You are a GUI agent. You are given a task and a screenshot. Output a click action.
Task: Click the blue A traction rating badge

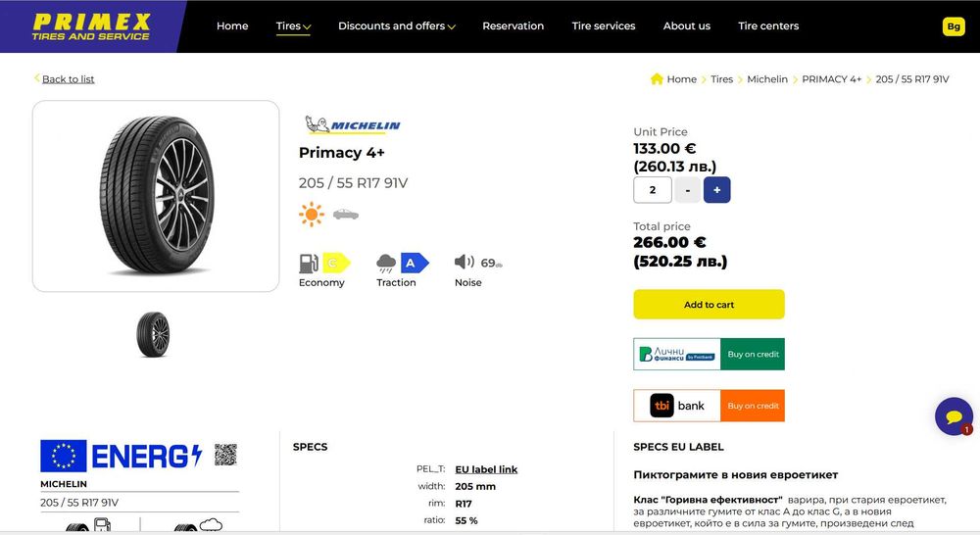point(415,264)
